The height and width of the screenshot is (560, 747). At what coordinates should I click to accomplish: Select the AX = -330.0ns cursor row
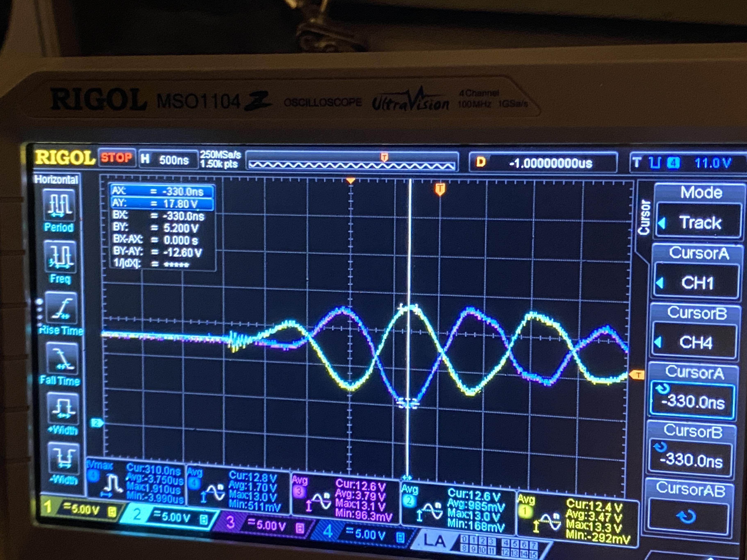(162, 191)
